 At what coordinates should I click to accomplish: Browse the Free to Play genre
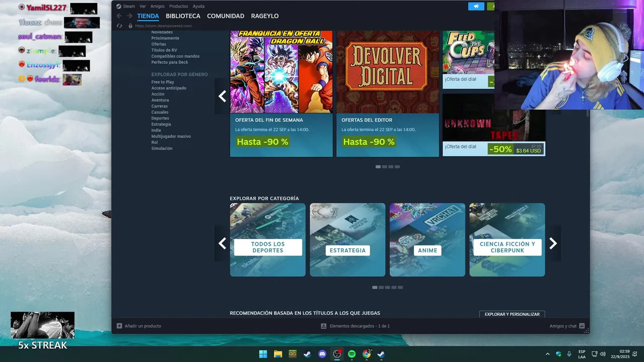point(163,82)
